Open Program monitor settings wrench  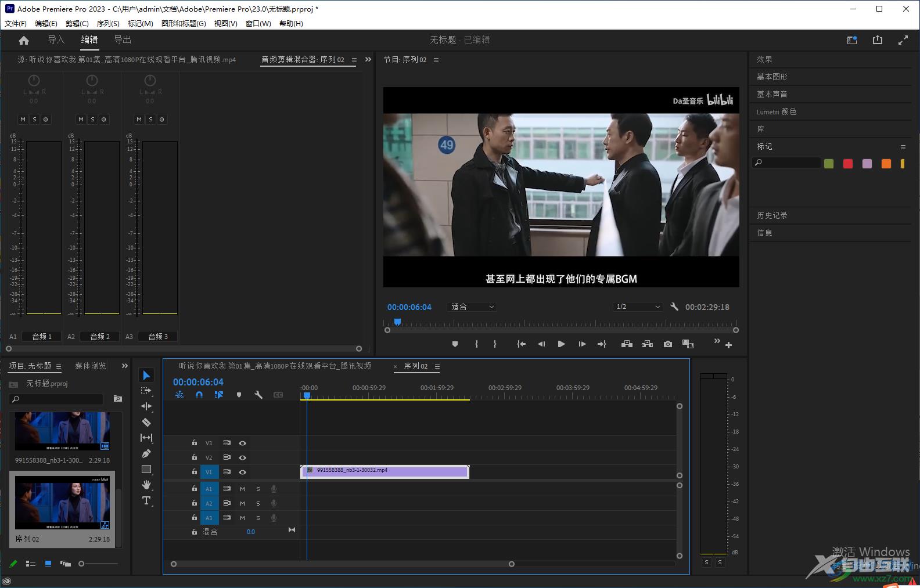click(674, 306)
